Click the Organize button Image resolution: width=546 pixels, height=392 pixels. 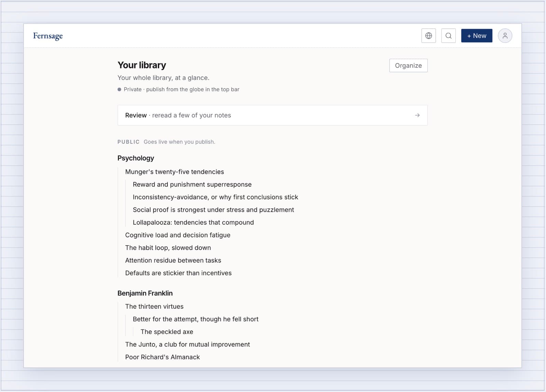point(408,66)
